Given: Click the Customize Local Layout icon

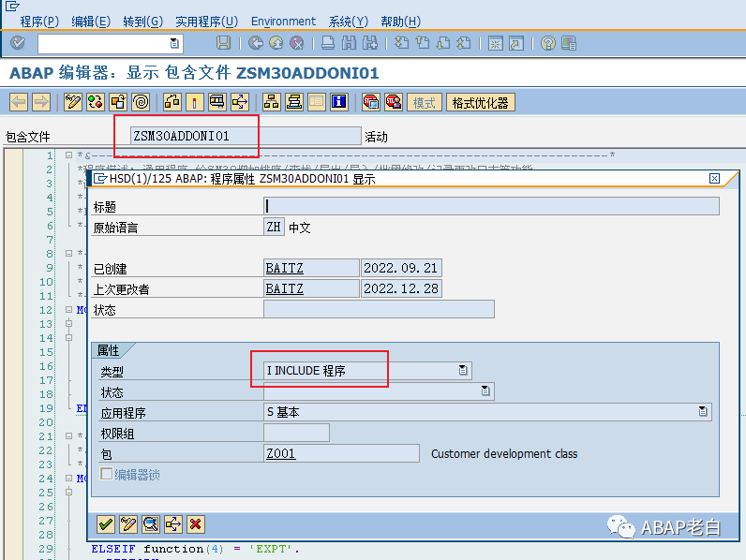Looking at the screenshot, I should point(569,43).
